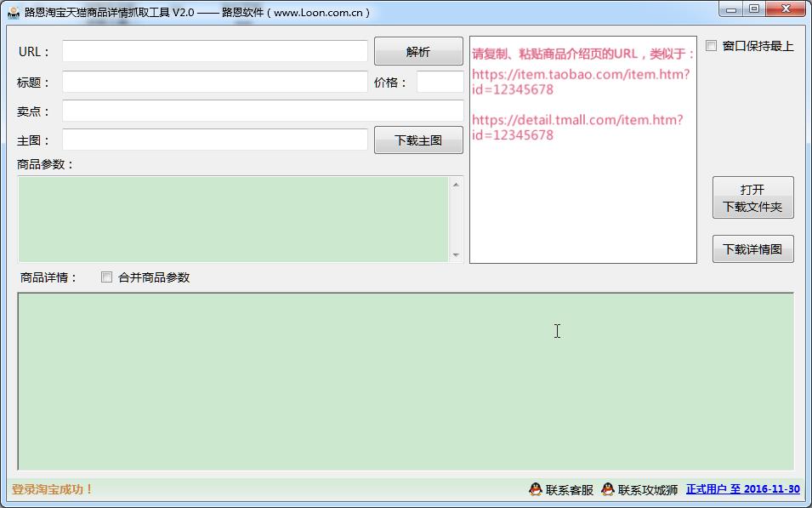Click the URL input field
The width and height of the screenshot is (812, 508).
coord(214,51)
